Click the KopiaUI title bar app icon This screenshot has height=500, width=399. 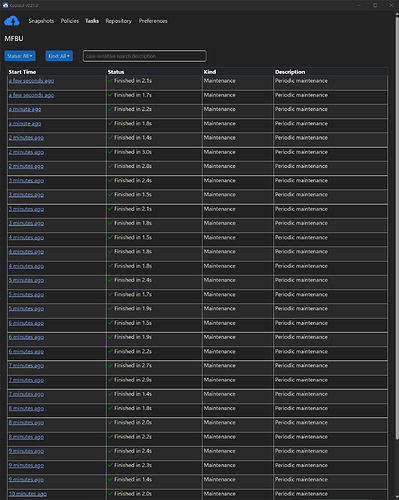coord(5,5)
